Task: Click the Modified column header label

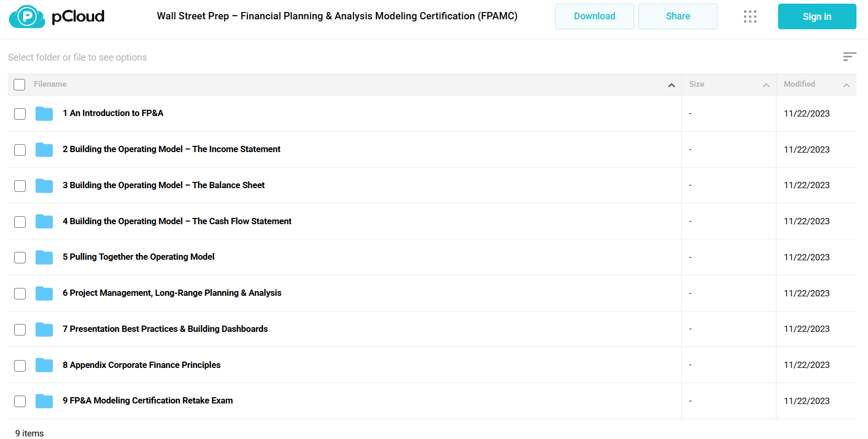Action: pyautogui.click(x=800, y=84)
